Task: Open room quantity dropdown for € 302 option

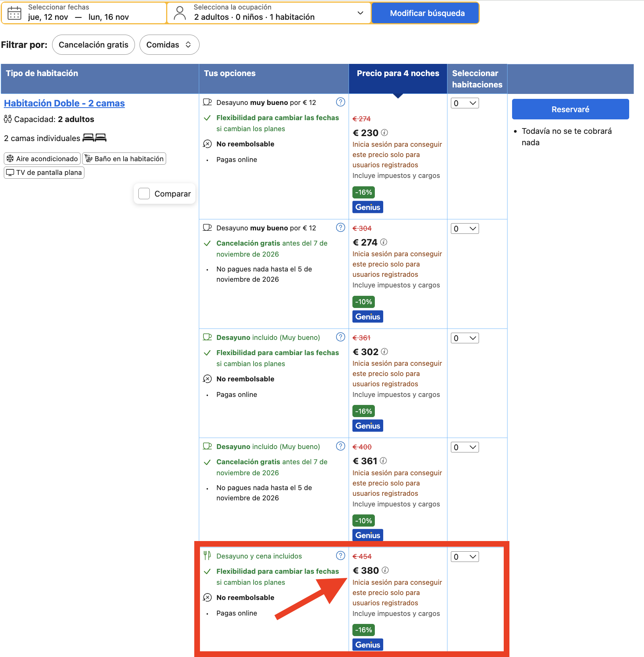Action: (465, 338)
